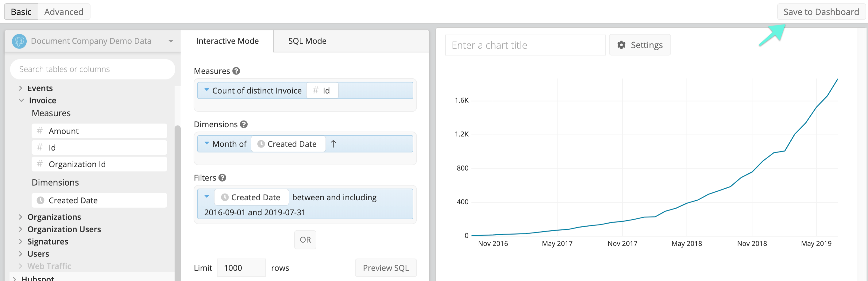Switch to the Advanced tab
868x281 pixels.
[x=64, y=12]
